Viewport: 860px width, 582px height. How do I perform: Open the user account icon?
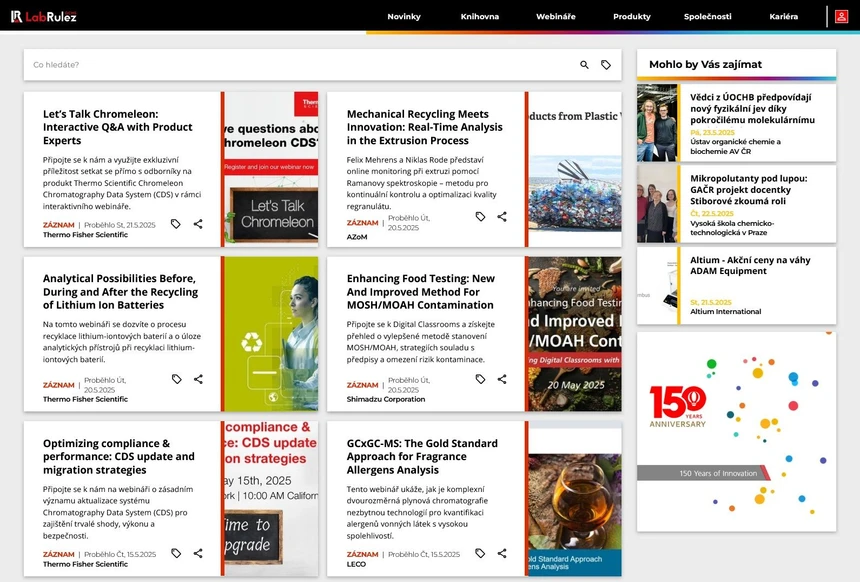click(x=841, y=16)
